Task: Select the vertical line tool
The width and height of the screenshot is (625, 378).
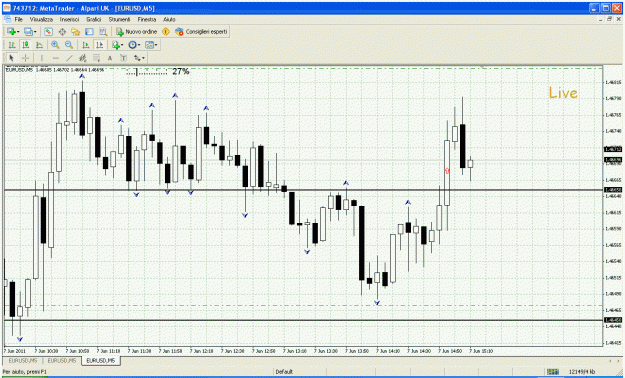Action: [41, 58]
